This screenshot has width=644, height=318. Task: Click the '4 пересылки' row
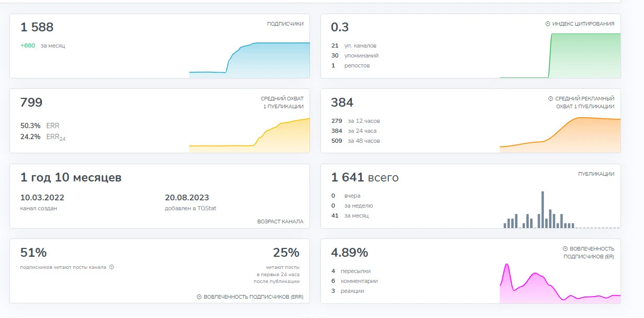351,271
